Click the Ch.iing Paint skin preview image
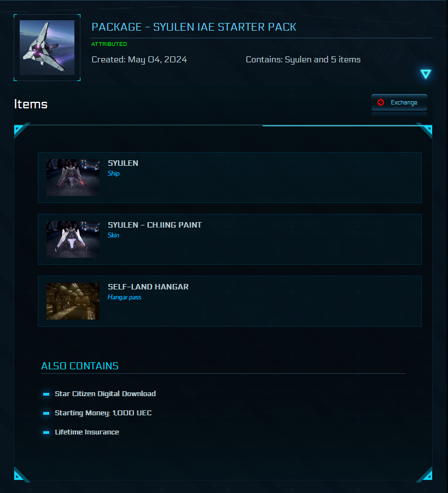 (73, 238)
